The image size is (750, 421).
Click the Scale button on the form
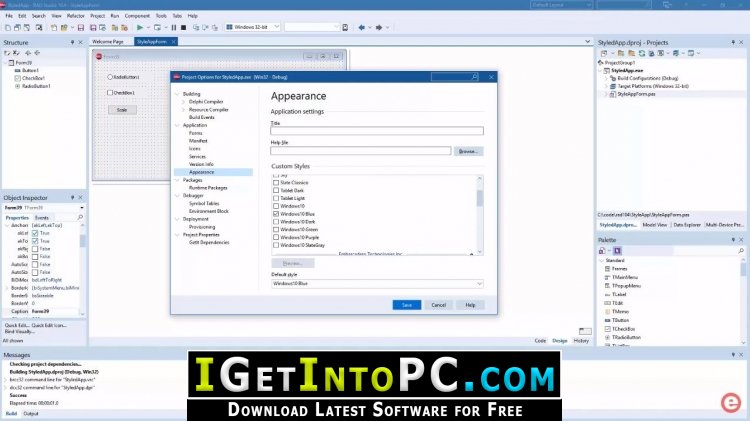(122, 110)
